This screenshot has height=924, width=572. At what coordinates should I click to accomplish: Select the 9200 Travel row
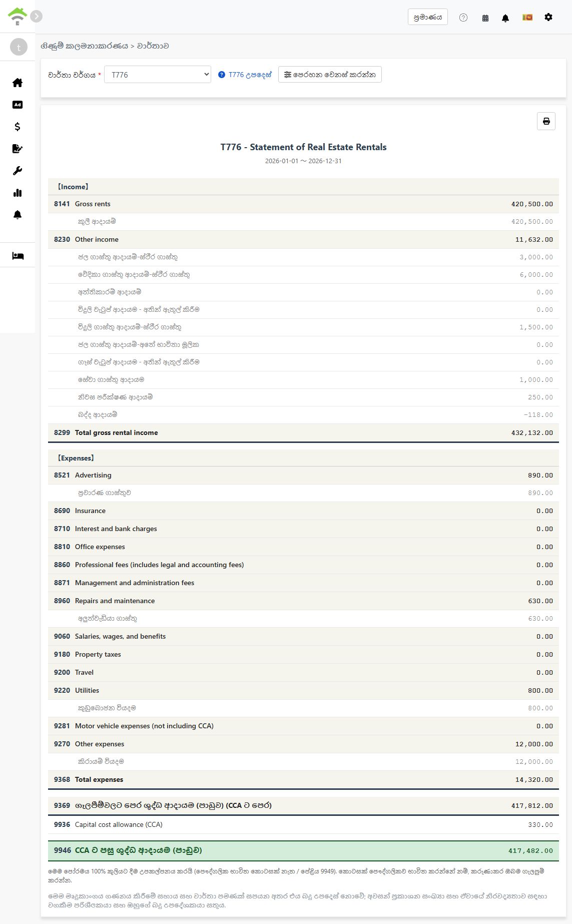point(303,672)
